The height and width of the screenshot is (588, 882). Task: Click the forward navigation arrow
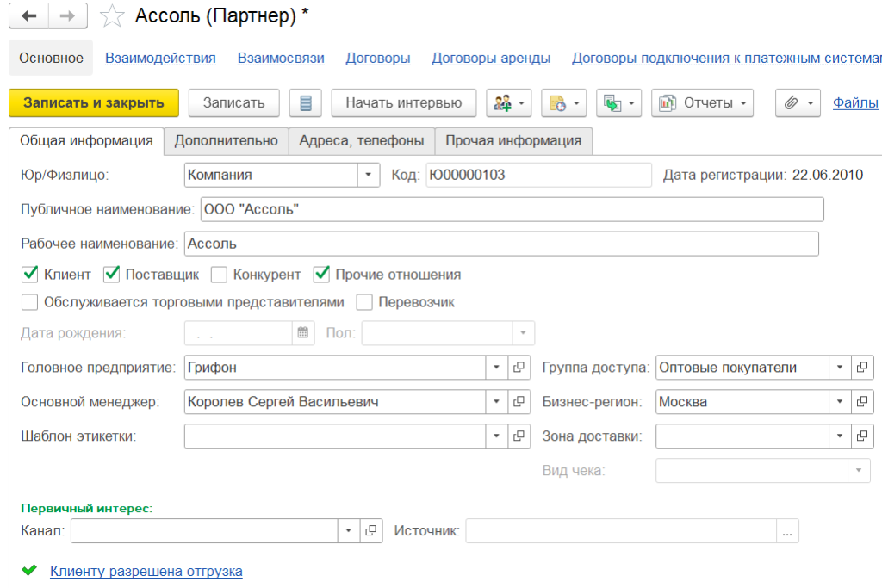coord(68,15)
